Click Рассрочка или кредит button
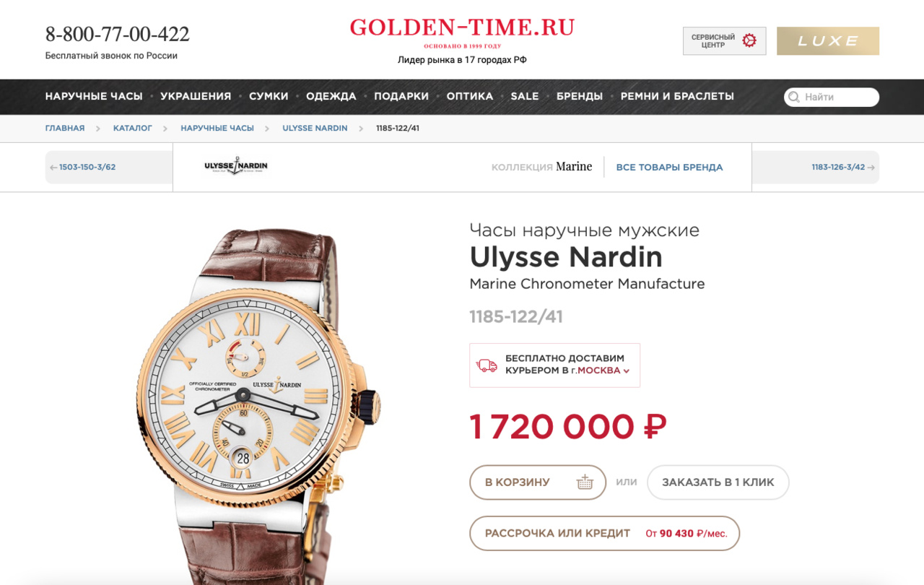This screenshot has width=924, height=585. tap(605, 534)
